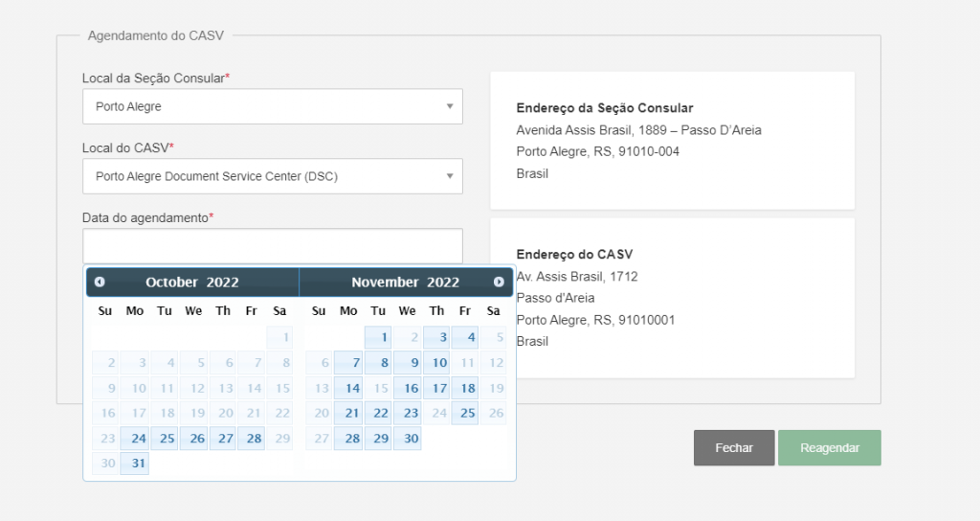Select October 24 in the calendar

coord(135,439)
